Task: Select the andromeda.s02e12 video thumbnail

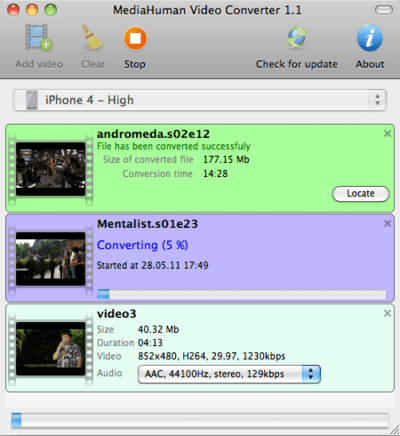Action: [51, 169]
